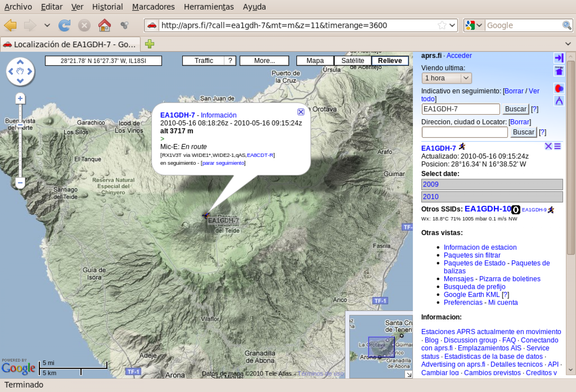
Task: Expand the 2010 date selector
Action: coord(492,197)
